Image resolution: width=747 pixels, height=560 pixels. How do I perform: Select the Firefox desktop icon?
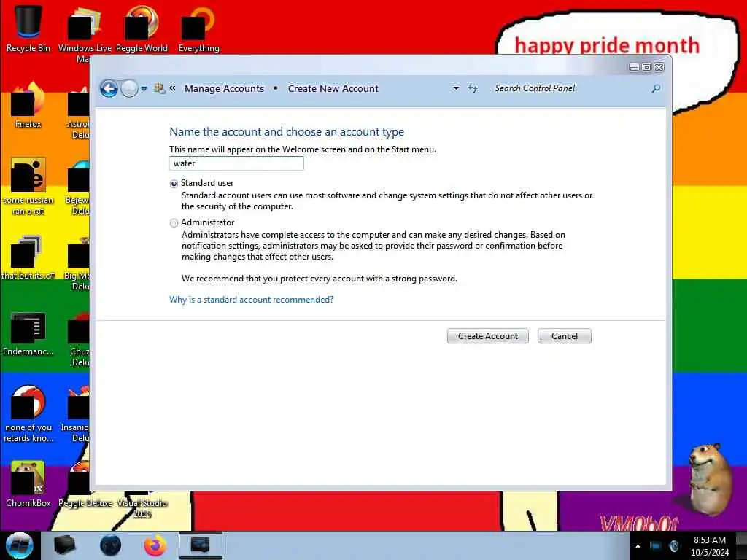click(x=28, y=105)
